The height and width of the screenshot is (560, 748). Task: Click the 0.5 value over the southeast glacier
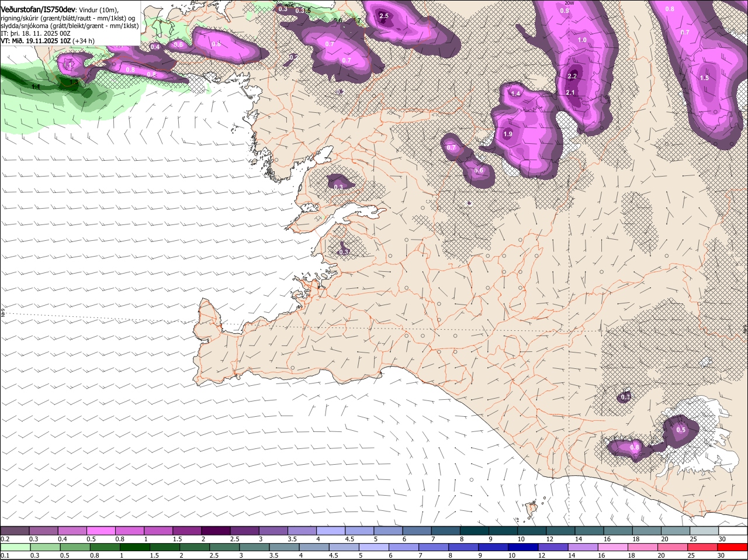tap(681, 430)
